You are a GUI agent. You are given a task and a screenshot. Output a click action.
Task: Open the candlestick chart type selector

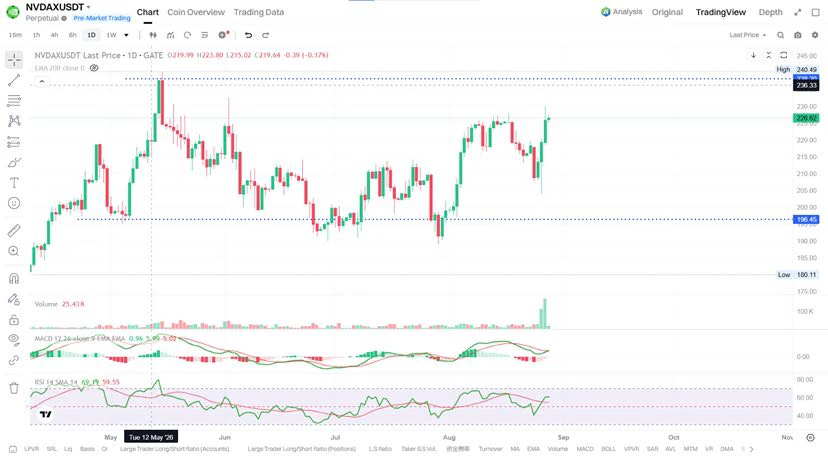pos(153,35)
